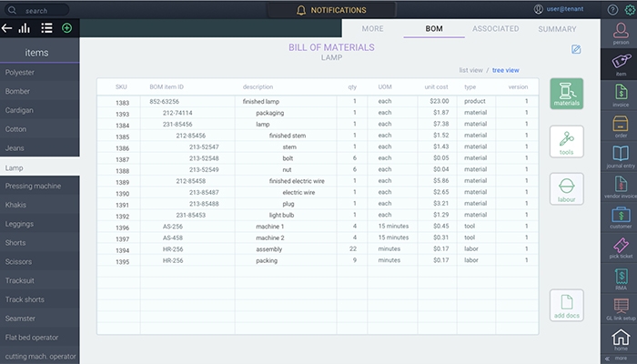Screen dimensions: 637x364
Task: Open the pick ticket module
Action: click(620, 249)
